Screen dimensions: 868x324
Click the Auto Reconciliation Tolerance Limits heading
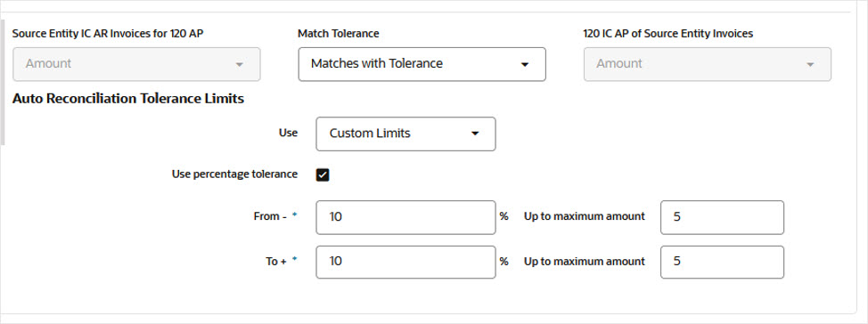tap(127, 99)
